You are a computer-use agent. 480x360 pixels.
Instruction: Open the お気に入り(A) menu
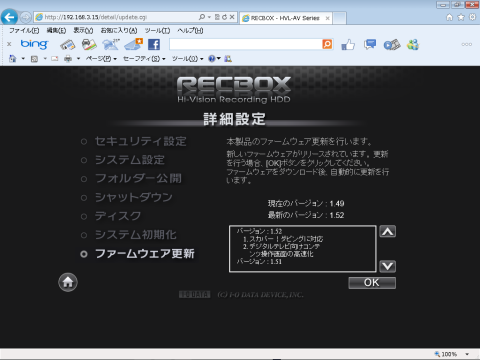click(x=119, y=31)
